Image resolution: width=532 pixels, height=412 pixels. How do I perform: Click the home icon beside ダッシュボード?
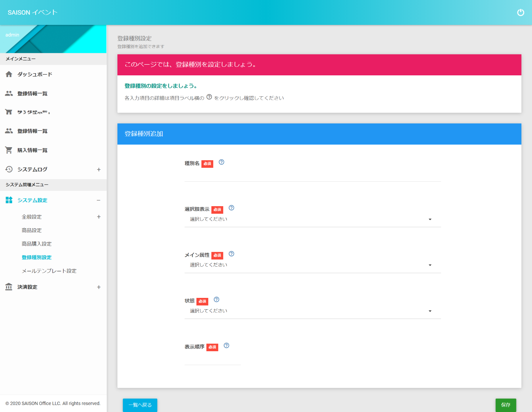click(9, 74)
